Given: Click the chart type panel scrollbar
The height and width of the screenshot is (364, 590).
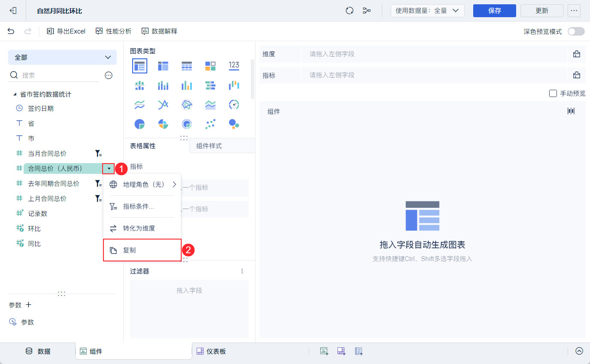Looking at the screenshot, I should click(252, 79).
